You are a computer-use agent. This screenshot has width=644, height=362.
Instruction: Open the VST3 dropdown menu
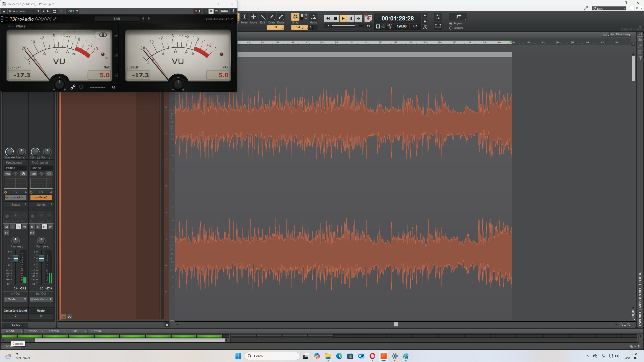pos(73,11)
